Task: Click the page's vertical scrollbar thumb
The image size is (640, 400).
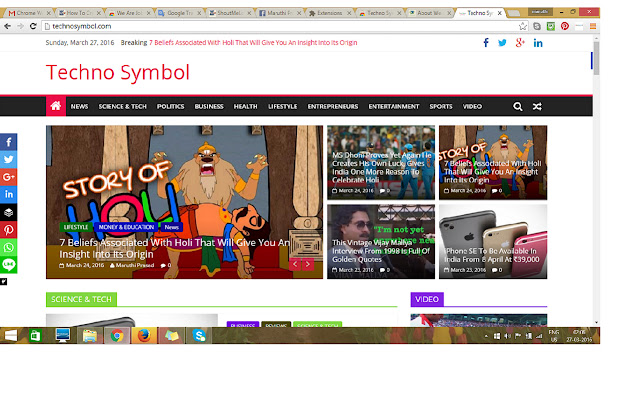Action: pos(596,58)
